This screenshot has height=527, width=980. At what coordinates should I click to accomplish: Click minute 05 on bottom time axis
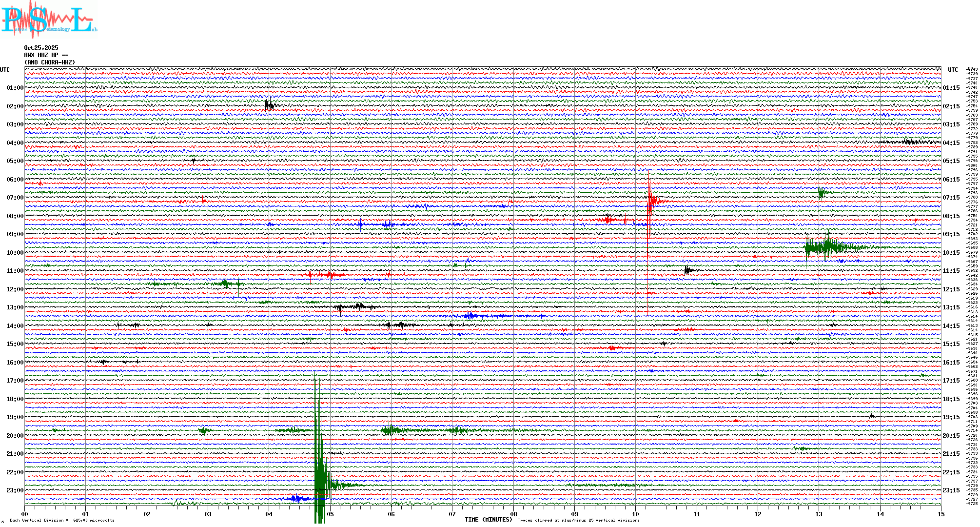tap(330, 514)
